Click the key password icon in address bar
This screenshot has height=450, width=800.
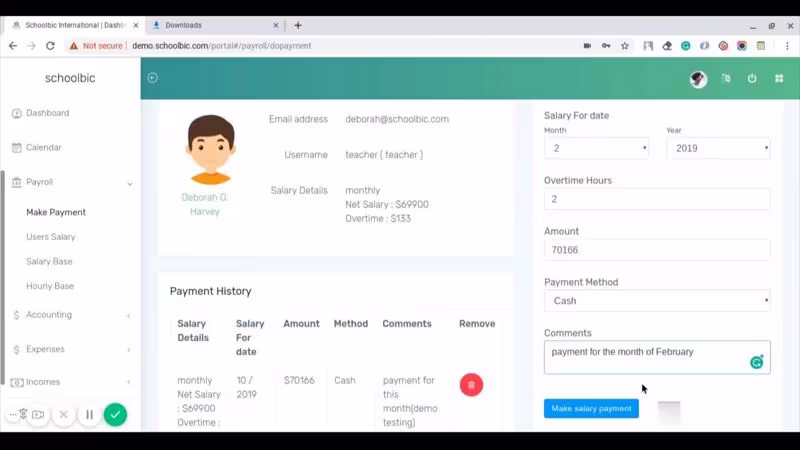click(606, 46)
